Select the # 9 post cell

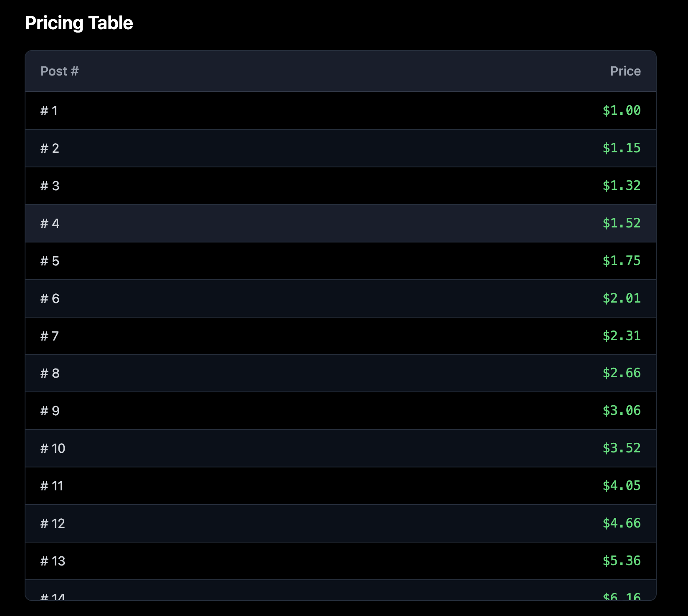click(x=50, y=411)
